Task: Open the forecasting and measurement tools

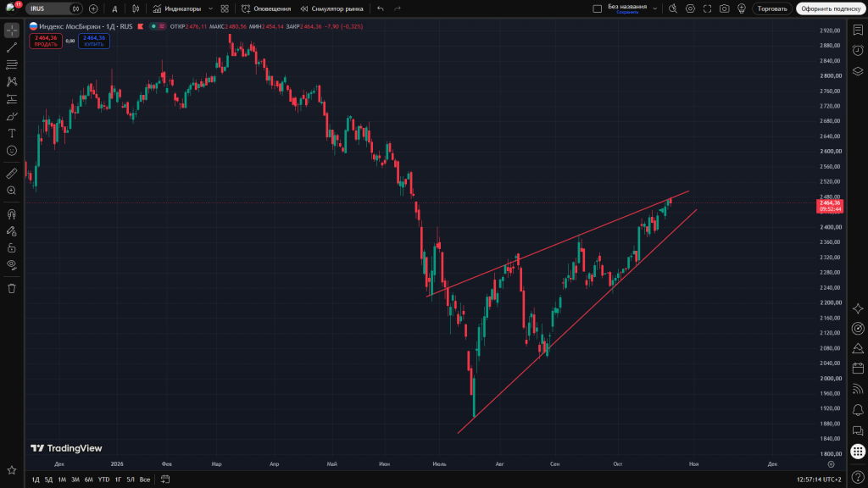Action: click(x=12, y=99)
